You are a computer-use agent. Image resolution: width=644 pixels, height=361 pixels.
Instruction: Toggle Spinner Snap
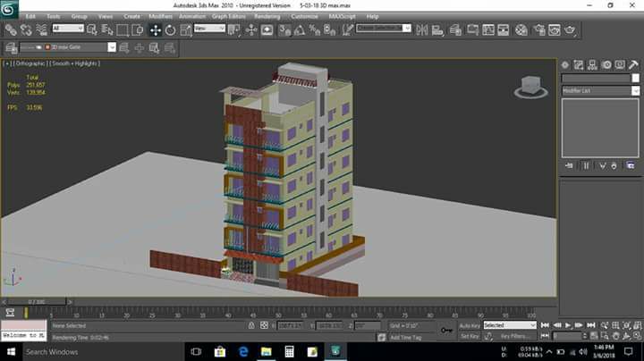330,30
